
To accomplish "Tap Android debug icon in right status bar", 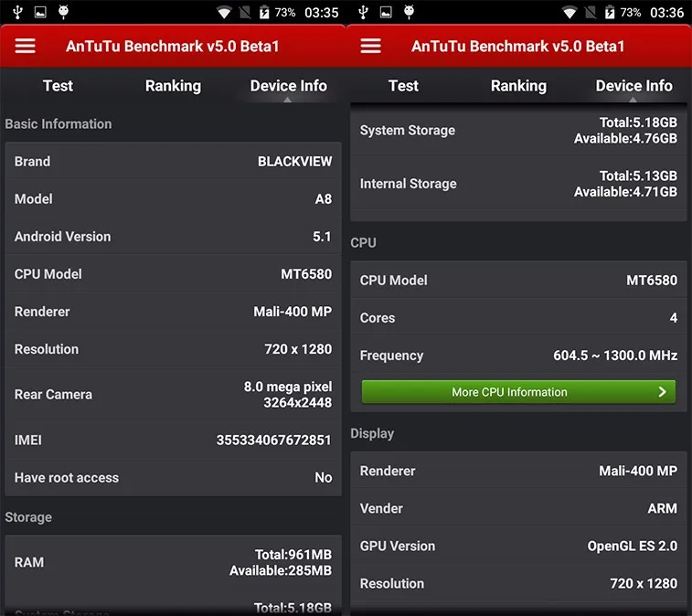I will click(x=410, y=12).
